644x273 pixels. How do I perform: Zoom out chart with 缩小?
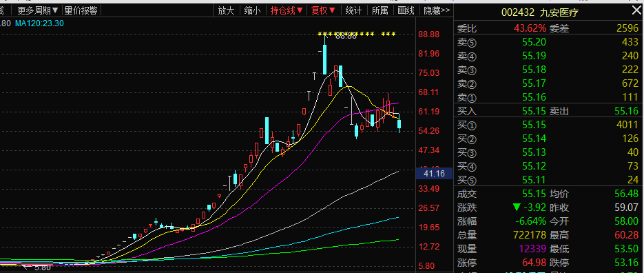point(252,11)
